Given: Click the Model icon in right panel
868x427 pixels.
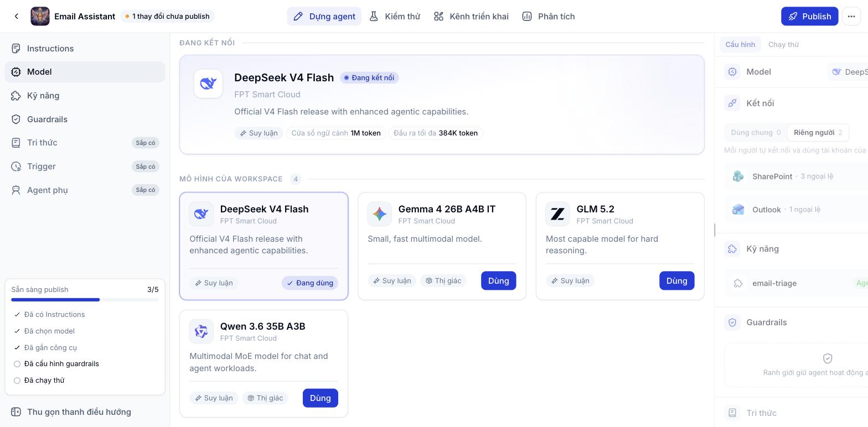Looking at the screenshot, I should (732, 72).
